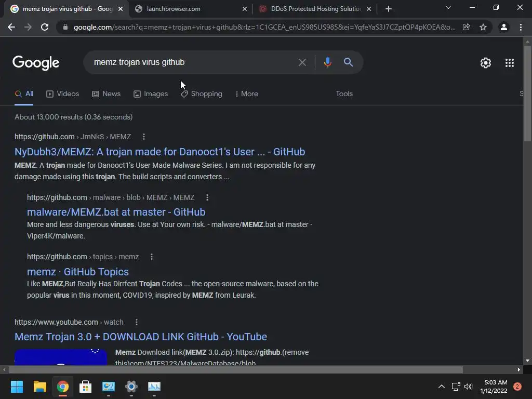Open network status in tray
This screenshot has height=399, width=532.
[456, 387]
